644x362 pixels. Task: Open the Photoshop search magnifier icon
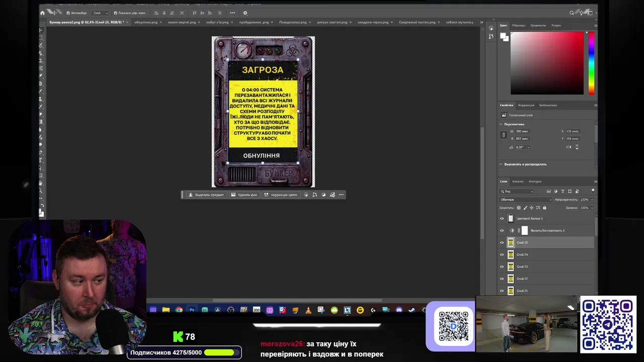coord(572,13)
